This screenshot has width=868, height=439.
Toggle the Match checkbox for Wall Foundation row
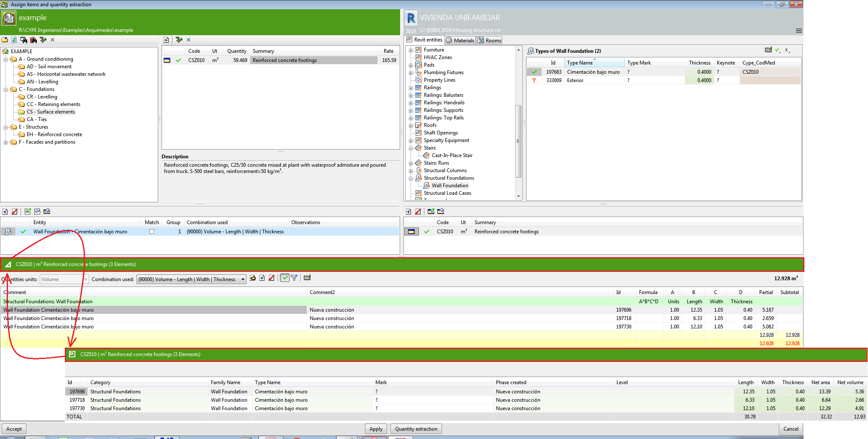(x=152, y=232)
